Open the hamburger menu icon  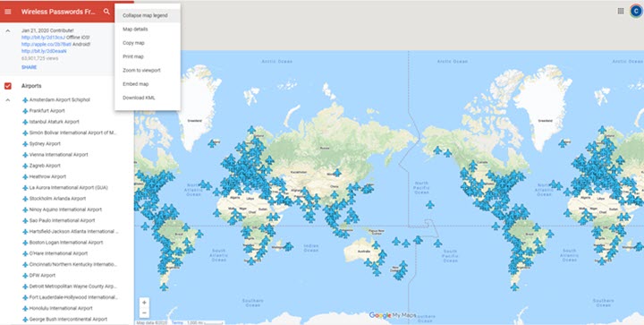[8, 12]
